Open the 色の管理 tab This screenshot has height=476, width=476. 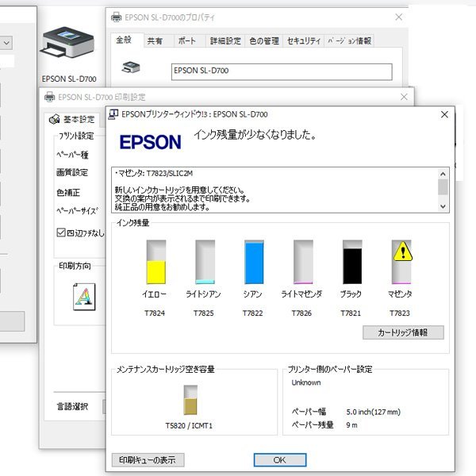click(x=264, y=40)
